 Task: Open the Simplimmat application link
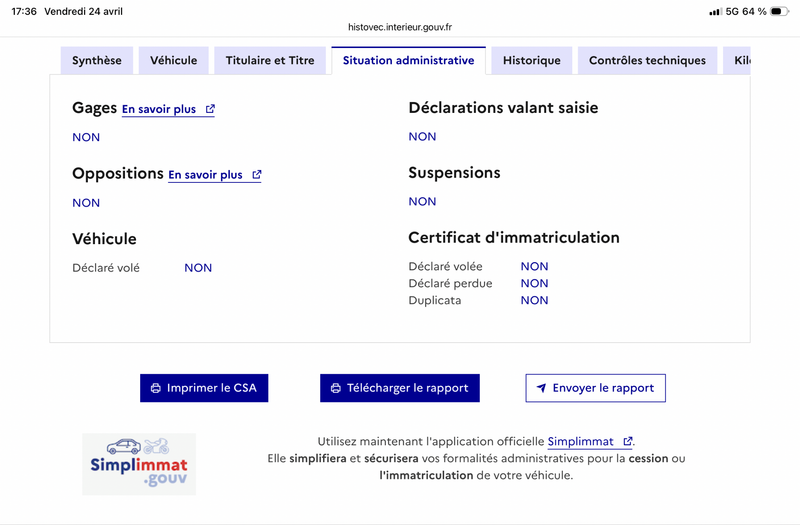click(x=581, y=442)
